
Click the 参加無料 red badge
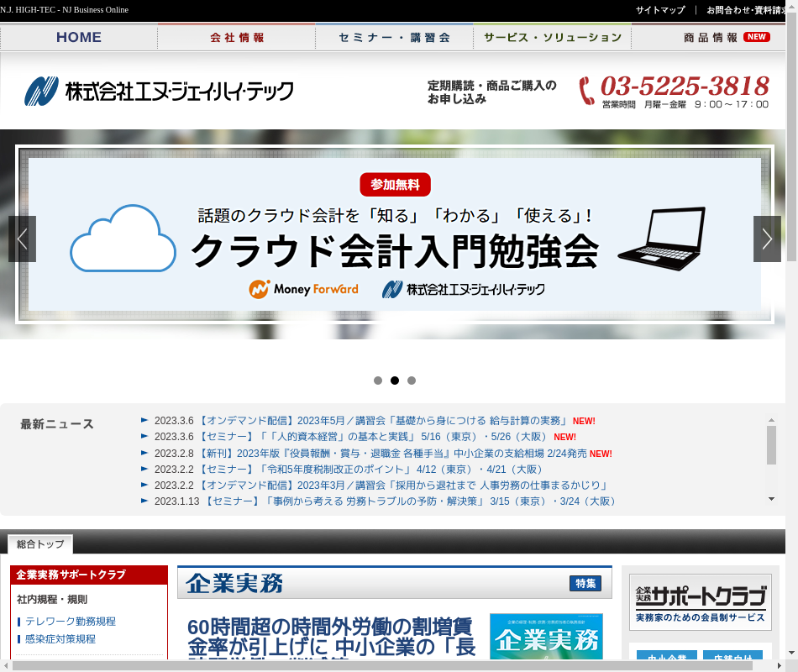point(395,184)
